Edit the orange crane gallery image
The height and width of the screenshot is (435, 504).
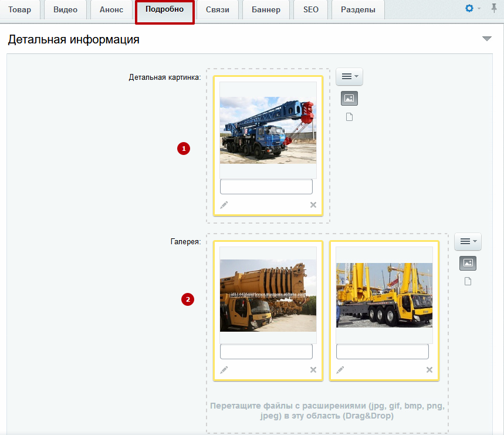pyautogui.click(x=224, y=370)
